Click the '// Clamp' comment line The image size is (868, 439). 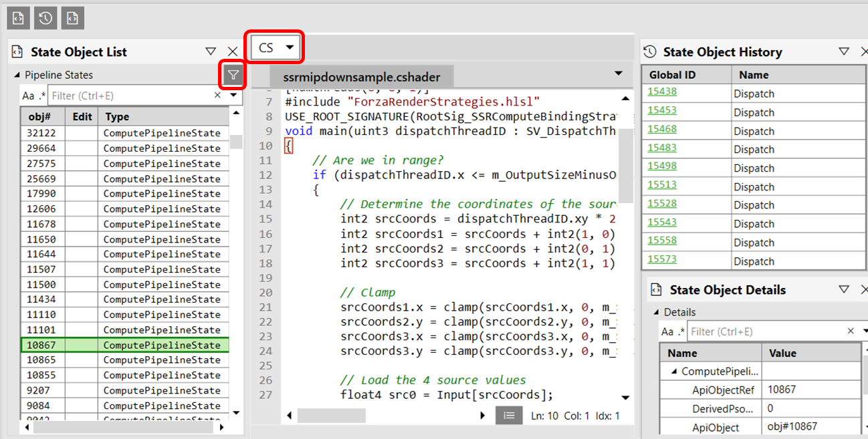[368, 292]
